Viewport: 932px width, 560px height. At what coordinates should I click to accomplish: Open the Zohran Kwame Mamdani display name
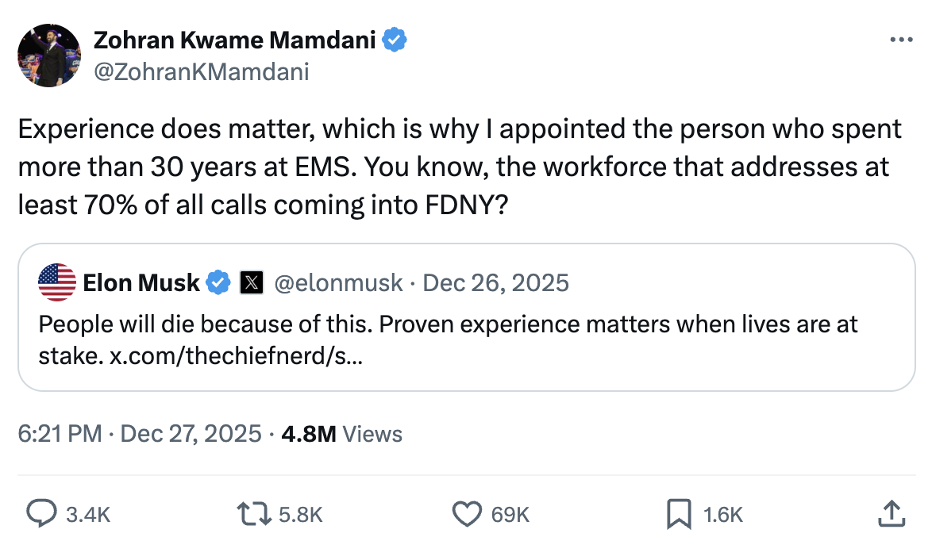coord(235,40)
